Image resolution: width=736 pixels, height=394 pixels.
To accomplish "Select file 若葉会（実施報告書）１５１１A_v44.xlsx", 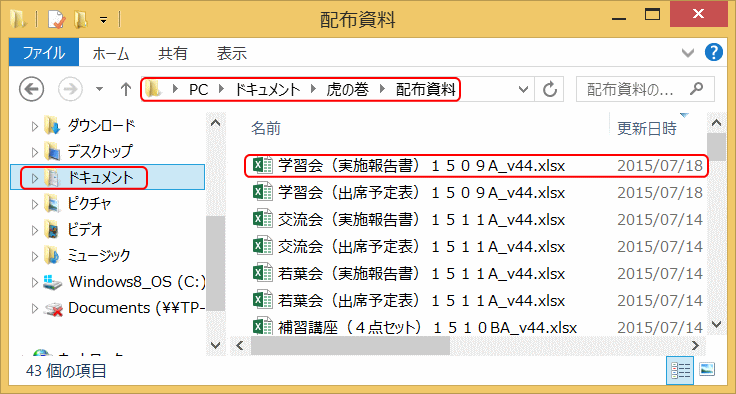I will click(x=422, y=273).
